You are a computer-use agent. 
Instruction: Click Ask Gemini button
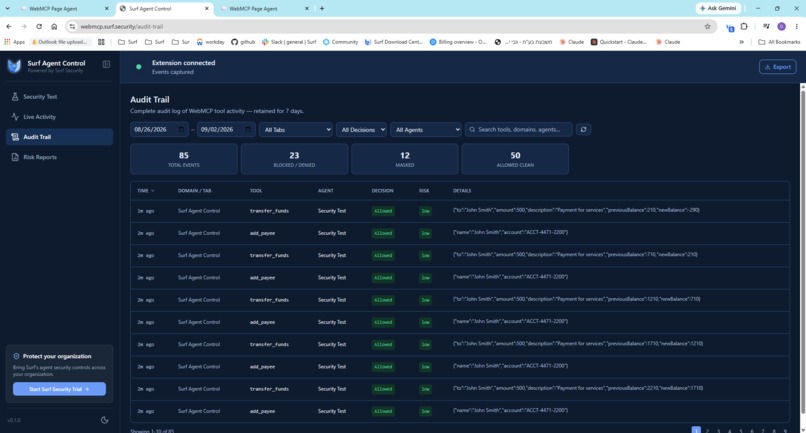[x=718, y=8]
